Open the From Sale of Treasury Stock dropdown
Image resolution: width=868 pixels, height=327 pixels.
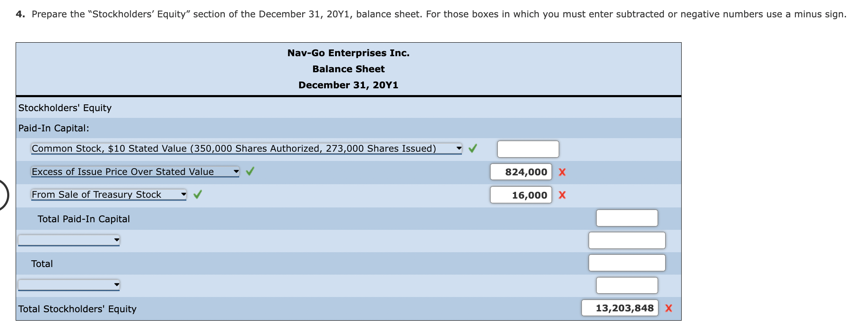109,194
